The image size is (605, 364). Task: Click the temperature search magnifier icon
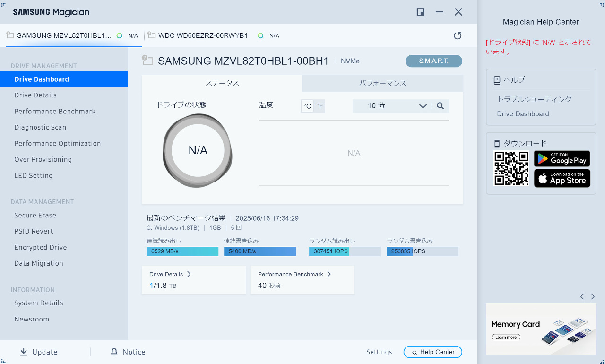(x=441, y=106)
